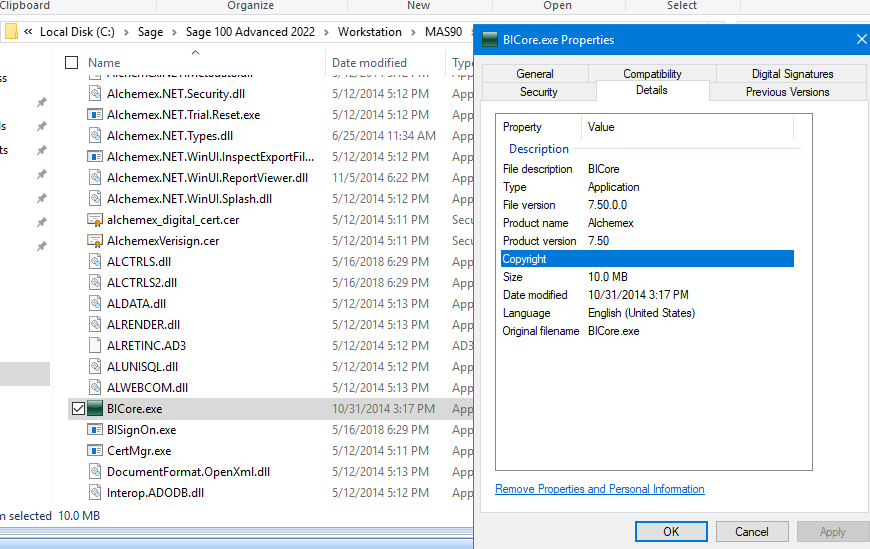Click the Alchemex.NET.Types.dll file icon

[x=95, y=135]
